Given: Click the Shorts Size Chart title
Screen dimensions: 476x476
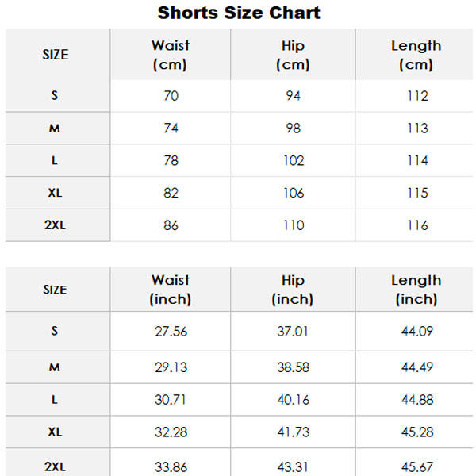Looking at the screenshot, I should pyautogui.click(x=239, y=13).
